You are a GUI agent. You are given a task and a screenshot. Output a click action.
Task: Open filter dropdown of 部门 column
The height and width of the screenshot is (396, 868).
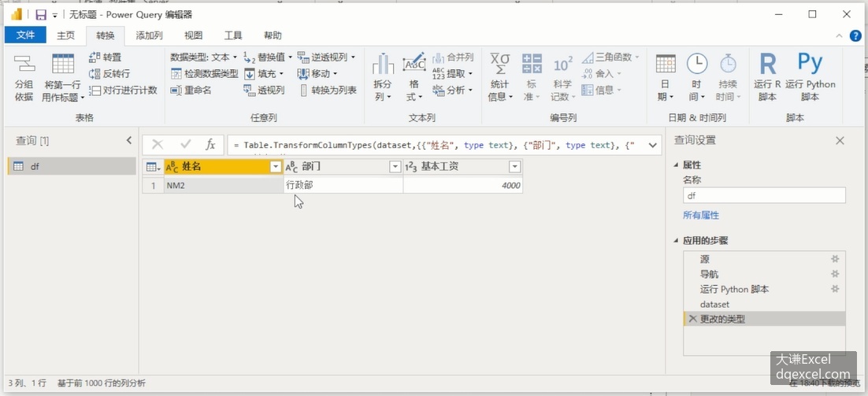pos(395,166)
